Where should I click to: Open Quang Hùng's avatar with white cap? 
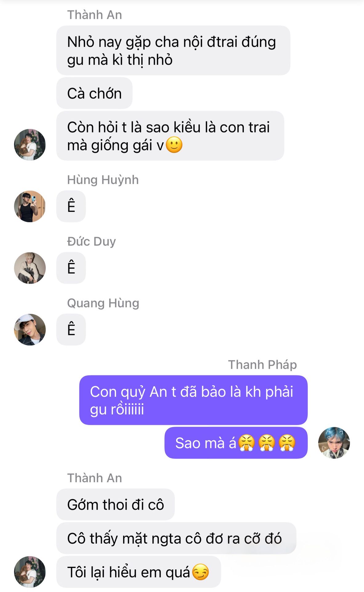(x=30, y=330)
